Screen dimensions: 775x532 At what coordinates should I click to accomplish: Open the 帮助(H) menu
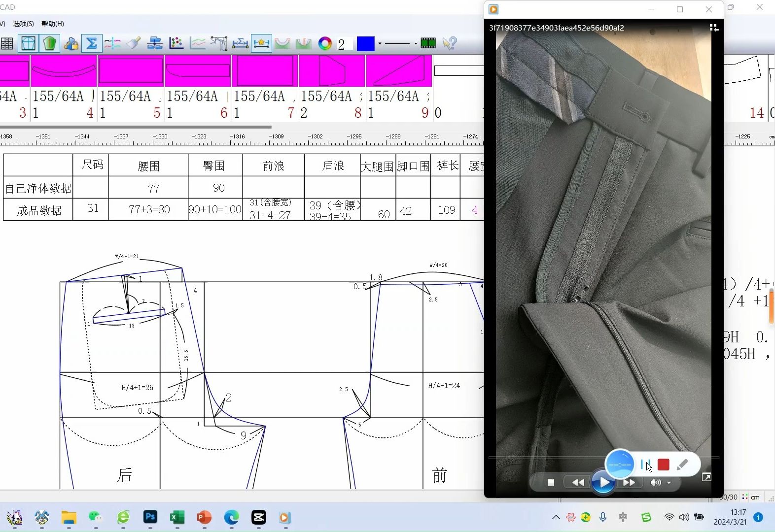(x=53, y=24)
